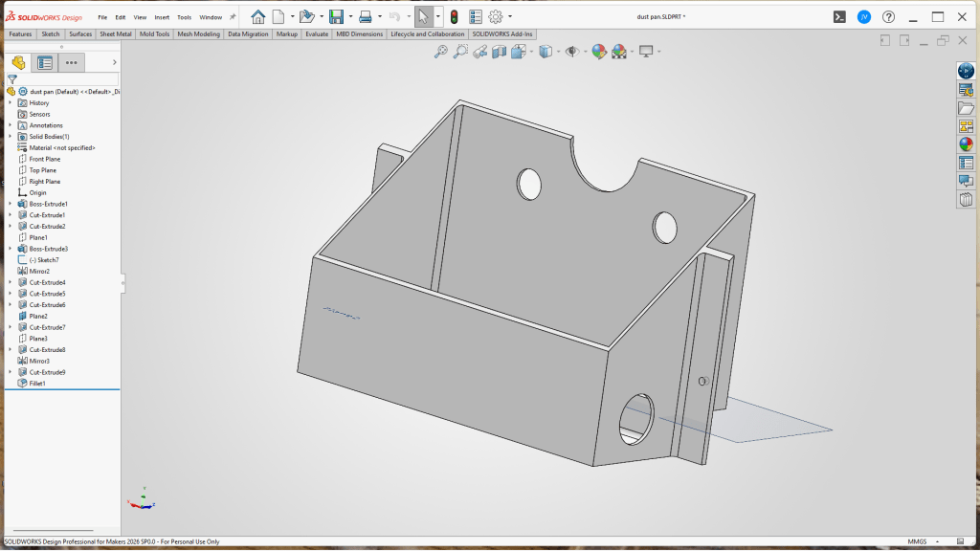
Task: Click the Rebuild traffic light icon
Action: tap(454, 16)
